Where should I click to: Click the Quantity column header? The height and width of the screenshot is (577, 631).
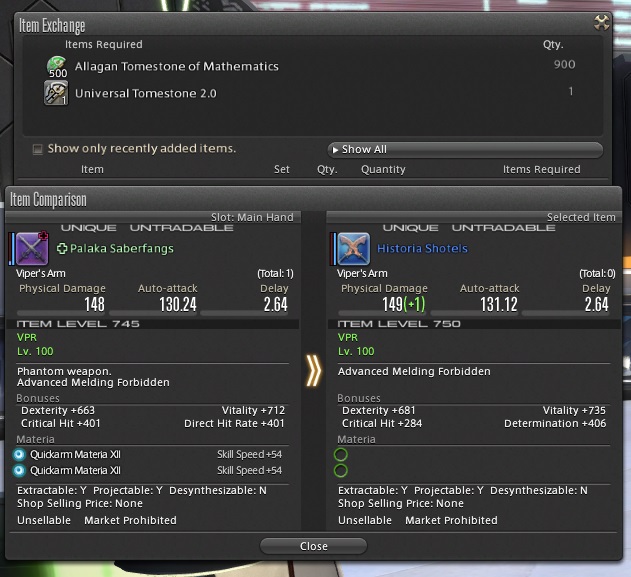click(x=383, y=169)
